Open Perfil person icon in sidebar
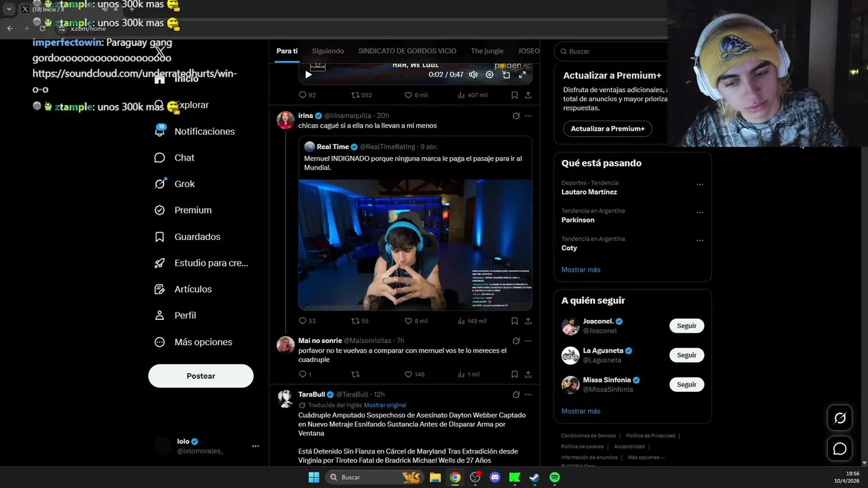This screenshot has width=868, height=488. coord(160,315)
